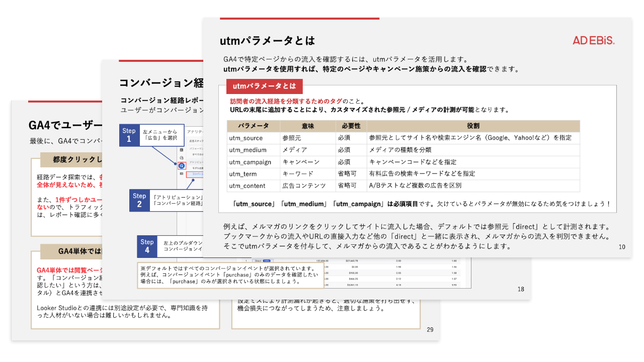Image resolution: width=644 pixels, height=362 pixels.
Task: Select the 'utm_medium' table cell
Action: (253, 150)
